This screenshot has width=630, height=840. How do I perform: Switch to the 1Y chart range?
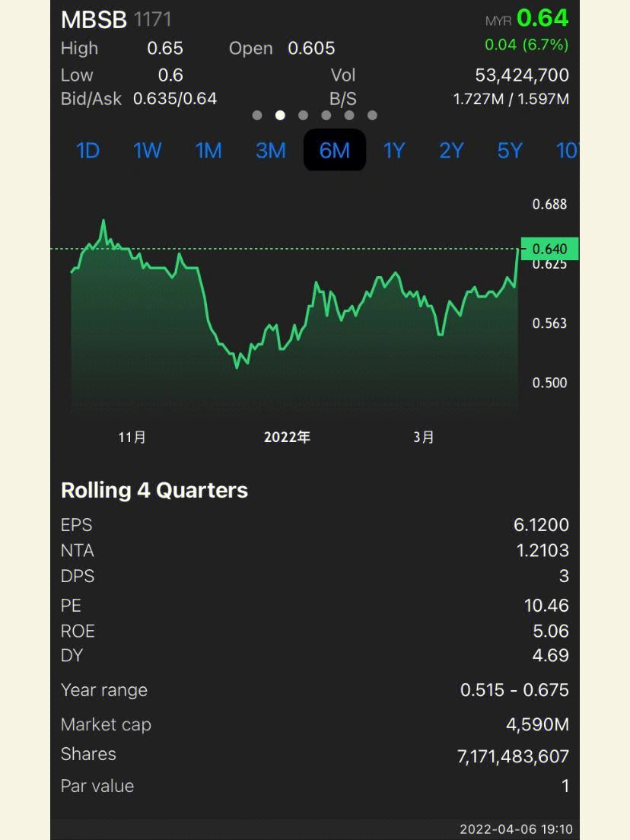click(393, 151)
